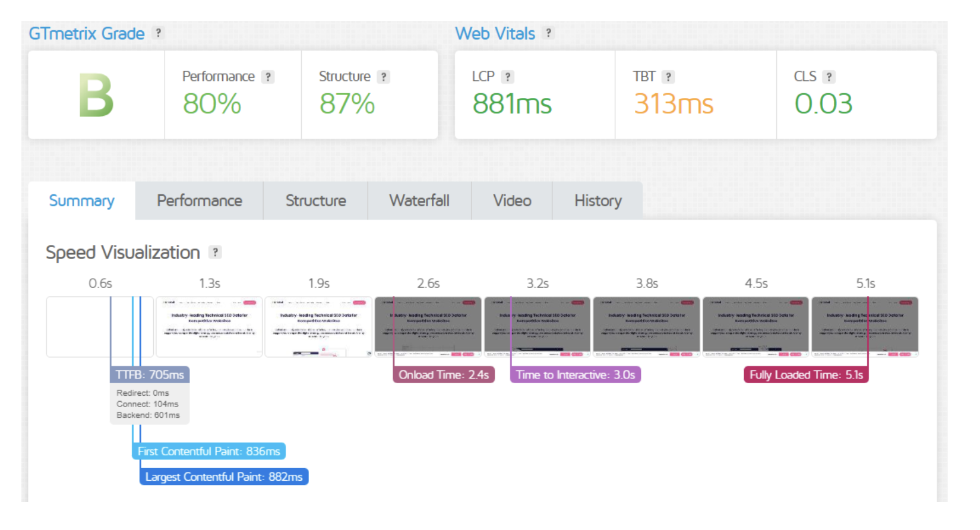The width and height of the screenshot is (980, 530).
Task: Open help icon next to GTmetrix Grade
Action: click(158, 33)
